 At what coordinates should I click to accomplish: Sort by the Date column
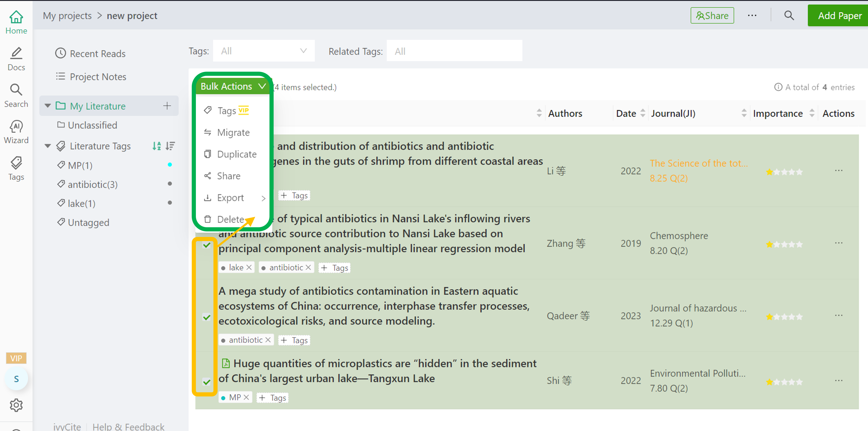(x=643, y=113)
